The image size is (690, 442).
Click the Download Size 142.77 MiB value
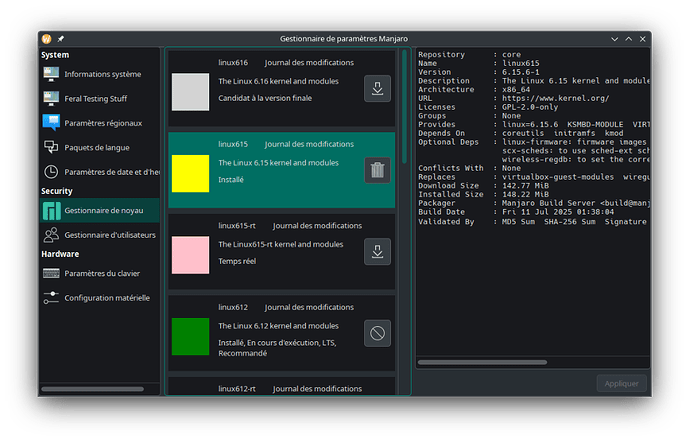(x=525, y=185)
